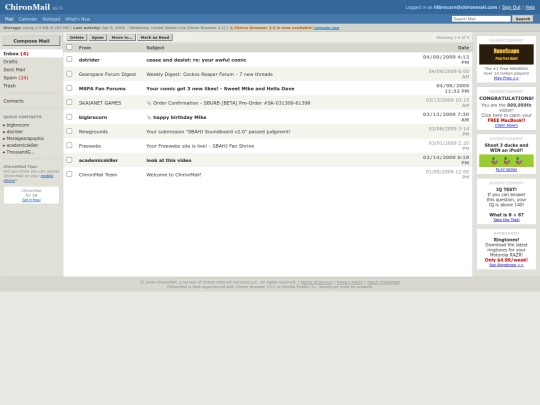
Task: Click the Spam toolbar button
Action: (x=98, y=37)
